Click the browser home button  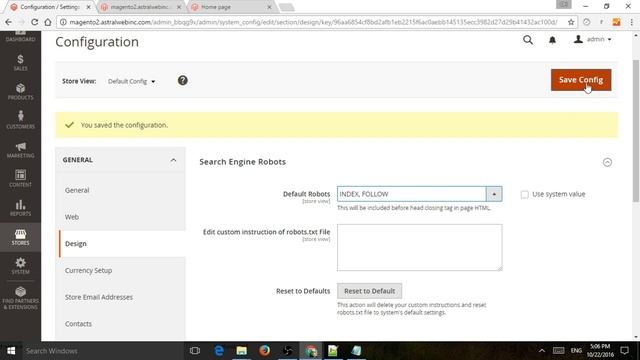[48, 22]
